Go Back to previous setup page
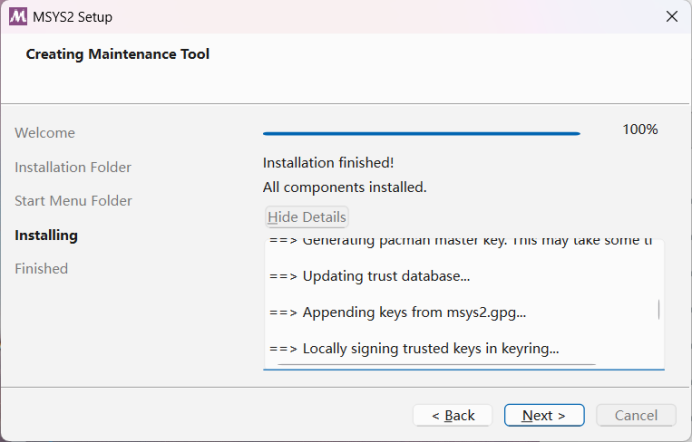The width and height of the screenshot is (692, 443). [453, 415]
